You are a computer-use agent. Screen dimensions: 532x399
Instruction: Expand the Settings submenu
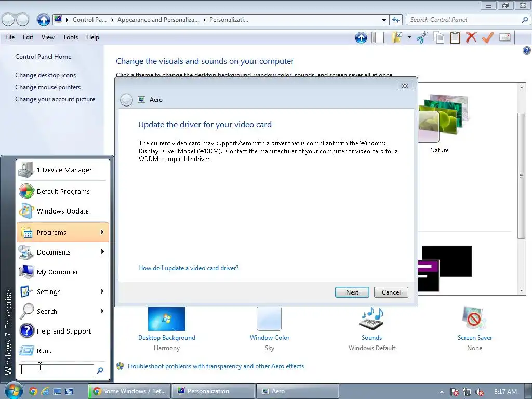click(63, 291)
